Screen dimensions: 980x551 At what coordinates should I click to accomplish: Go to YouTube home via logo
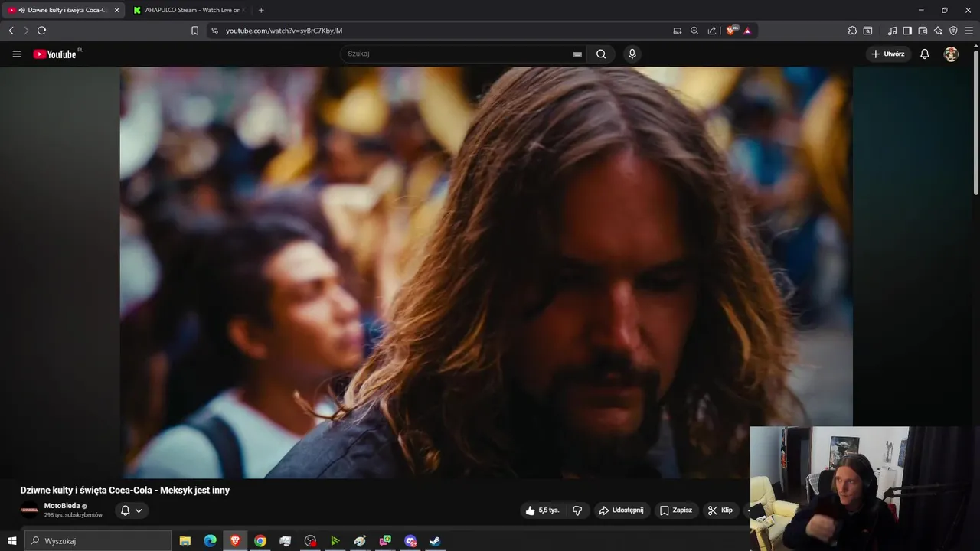point(57,54)
